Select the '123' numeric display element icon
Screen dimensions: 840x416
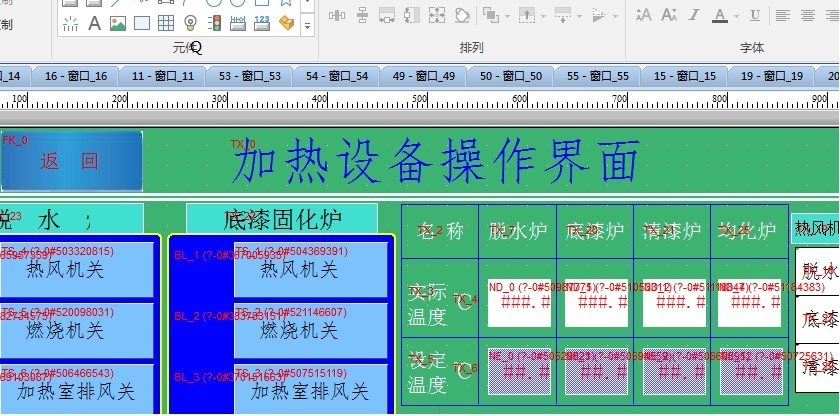click(x=262, y=22)
